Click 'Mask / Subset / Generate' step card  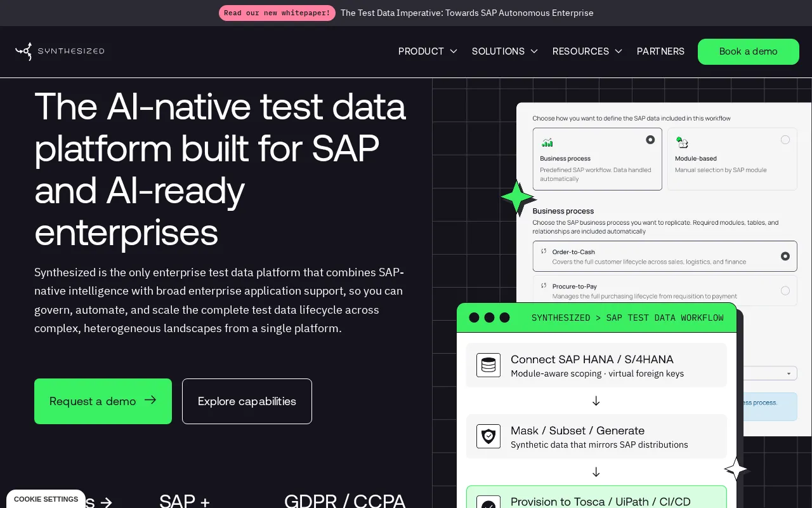(x=596, y=436)
